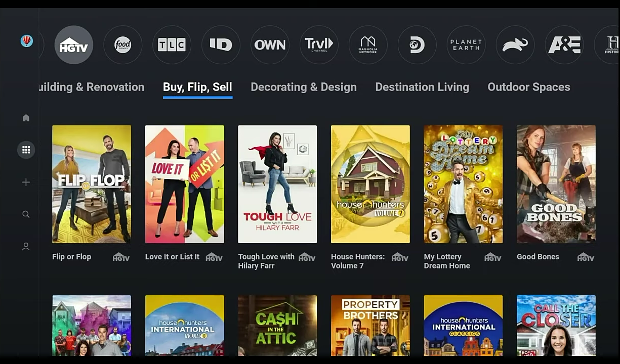
Task: Click the Flip or Flop title text
Action: pos(72,257)
